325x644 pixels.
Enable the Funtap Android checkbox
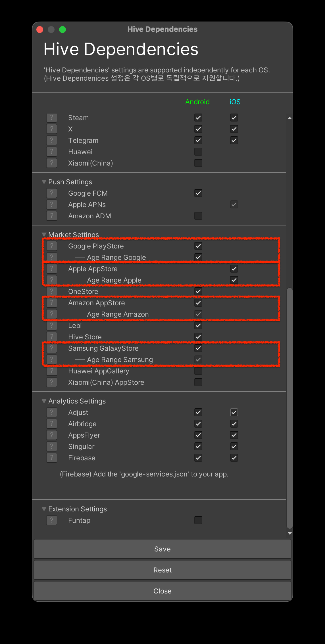(198, 520)
